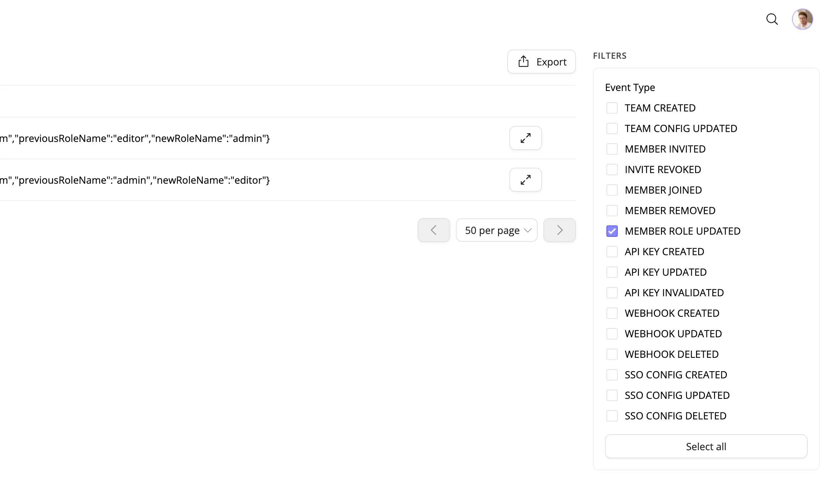Enable the API KEY CREATED filter
831x504 pixels.
(612, 252)
